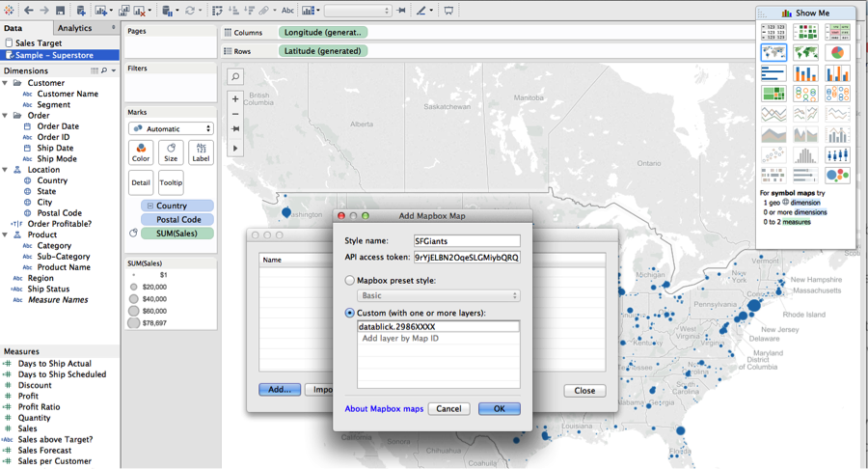This screenshot has width=868, height=469.
Task: Click the map search magnifier icon
Action: (235, 76)
